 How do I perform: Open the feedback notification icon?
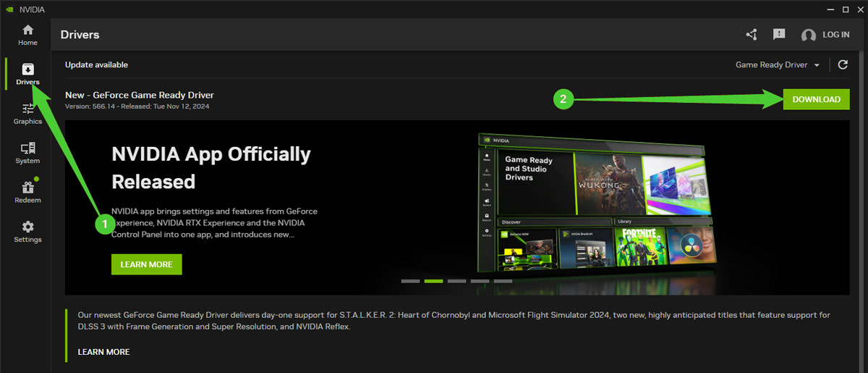click(x=779, y=35)
